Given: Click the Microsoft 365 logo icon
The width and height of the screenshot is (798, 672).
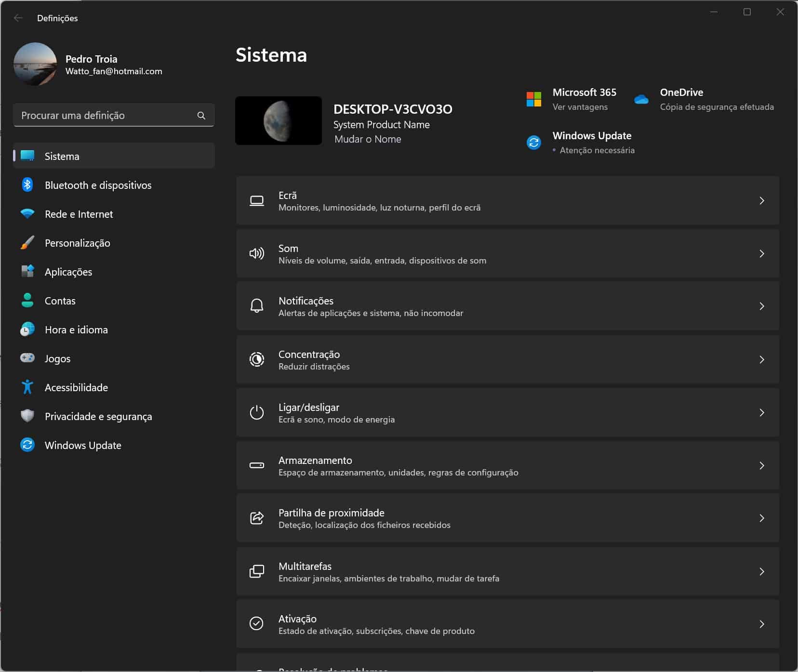Looking at the screenshot, I should pyautogui.click(x=534, y=99).
